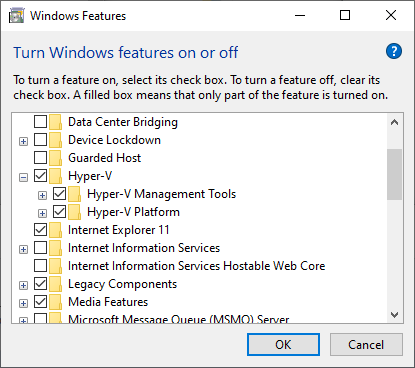Select the Guarded Host label
This screenshot has width=415, height=368.
104,158
